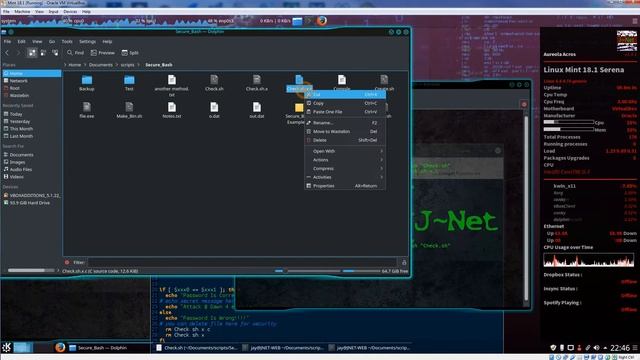Select the Check.sh.x file icon
The height and width of the screenshot is (360, 640).
point(257,80)
